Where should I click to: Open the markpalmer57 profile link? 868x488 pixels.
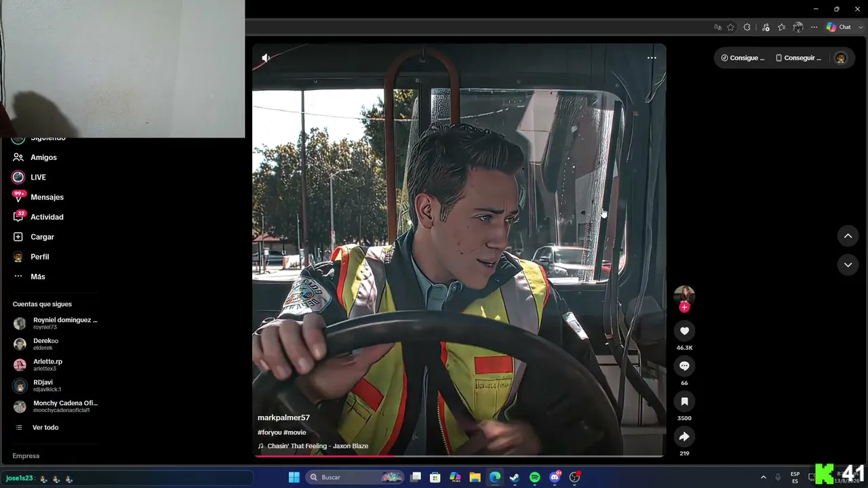coord(283,418)
